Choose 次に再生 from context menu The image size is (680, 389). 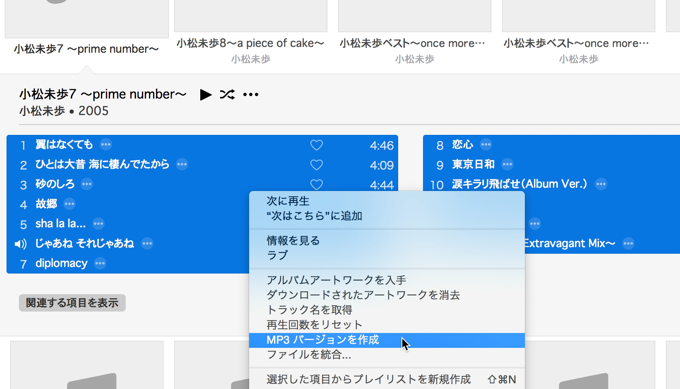pos(387,201)
